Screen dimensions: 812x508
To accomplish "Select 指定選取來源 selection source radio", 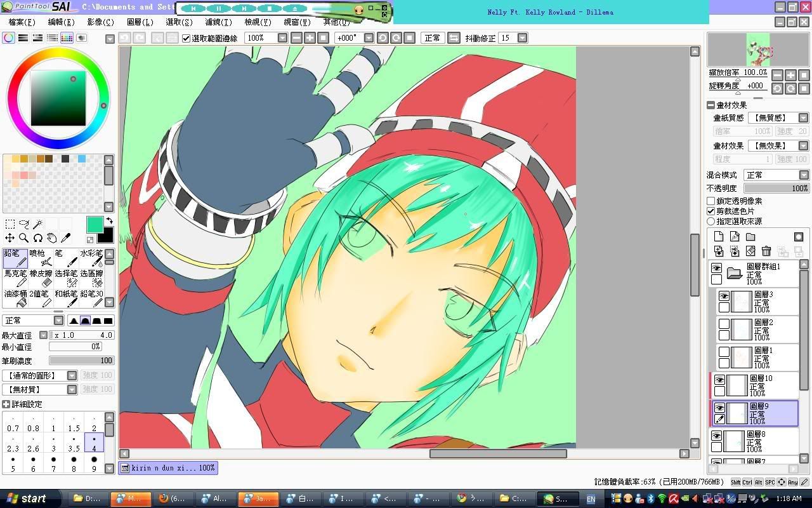I will (711, 222).
